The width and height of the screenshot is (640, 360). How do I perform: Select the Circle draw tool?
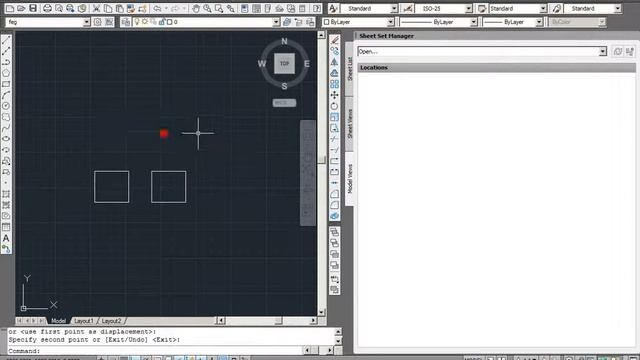(x=6, y=106)
